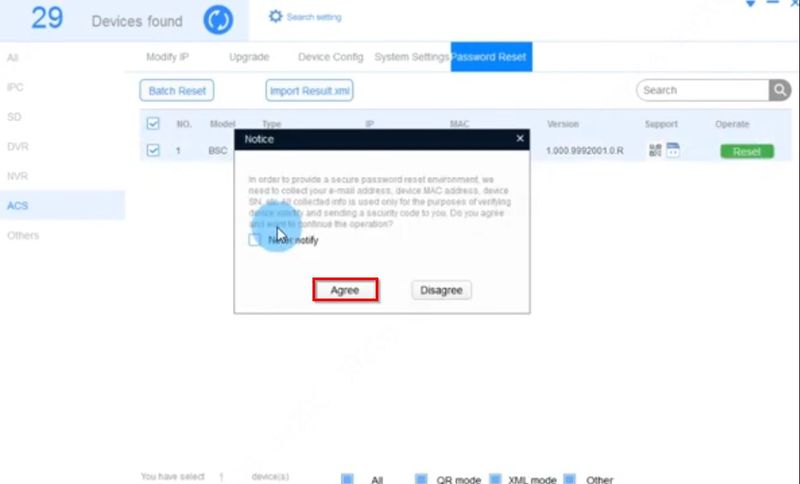Click Search setting link

(314, 17)
